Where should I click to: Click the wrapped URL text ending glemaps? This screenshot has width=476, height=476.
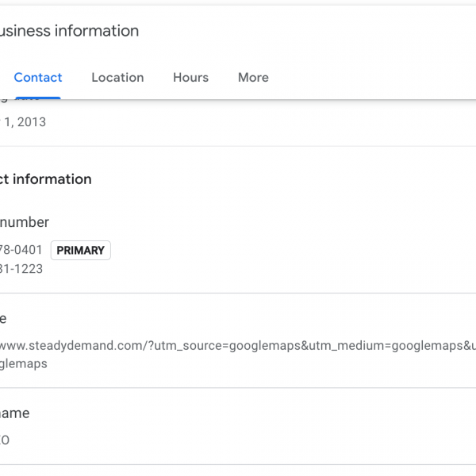[x=24, y=364]
